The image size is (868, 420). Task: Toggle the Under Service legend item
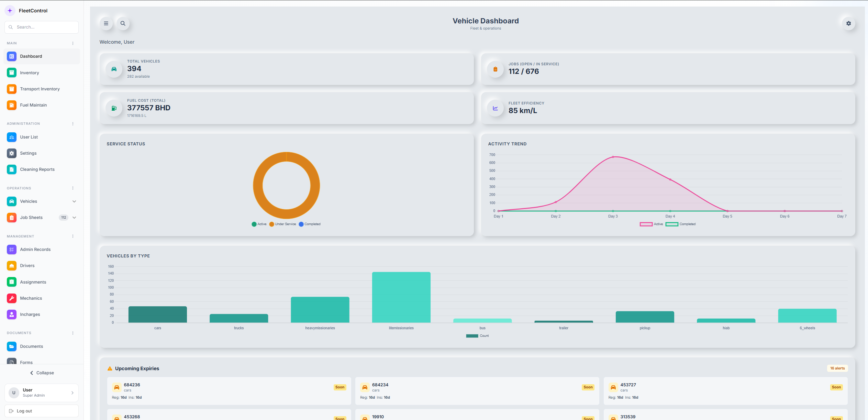pos(283,224)
